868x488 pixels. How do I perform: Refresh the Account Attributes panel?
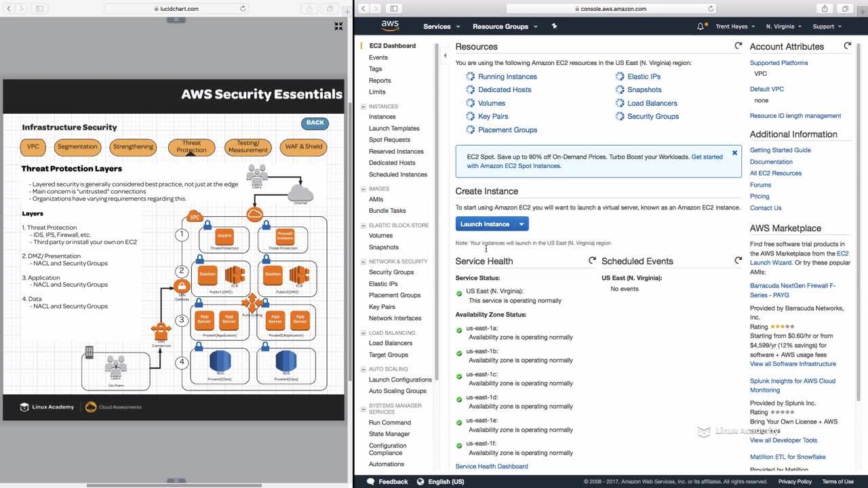point(847,46)
